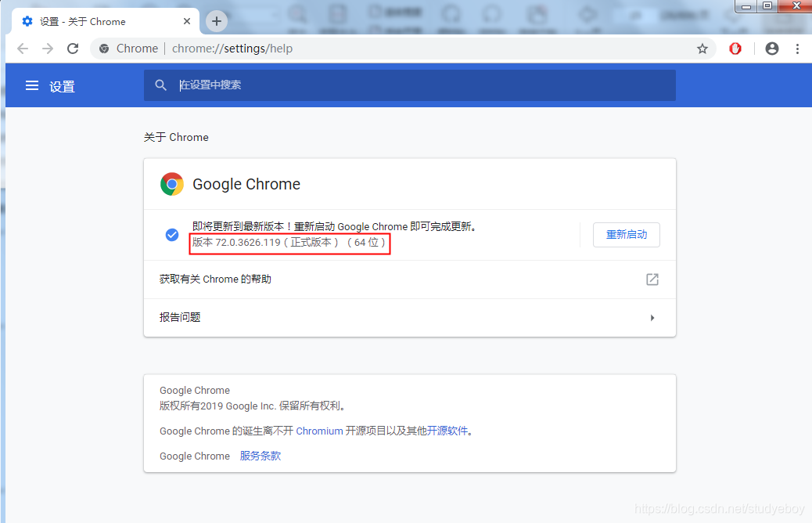Open the user profile avatar icon
This screenshot has width=812, height=523.
click(771, 49)
